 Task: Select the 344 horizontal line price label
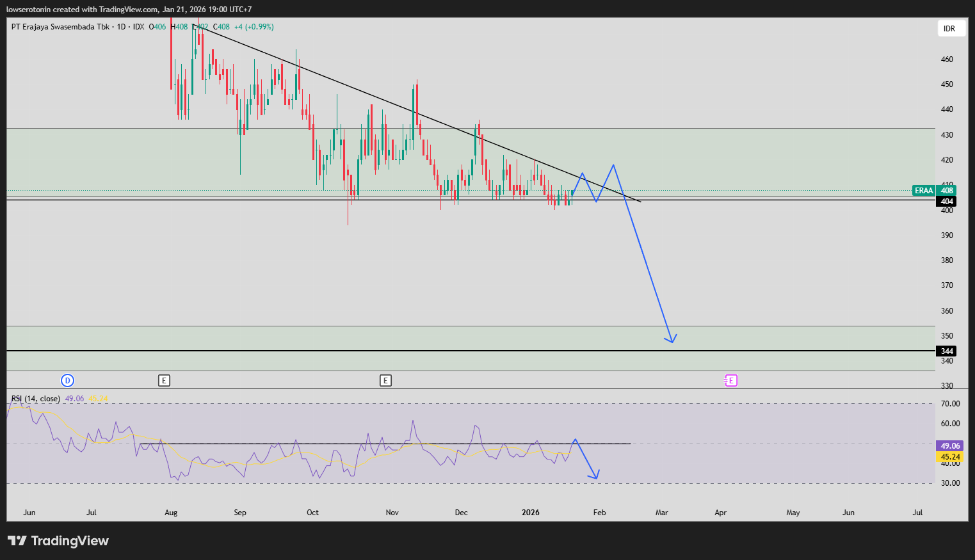click(x=947, y=351)
